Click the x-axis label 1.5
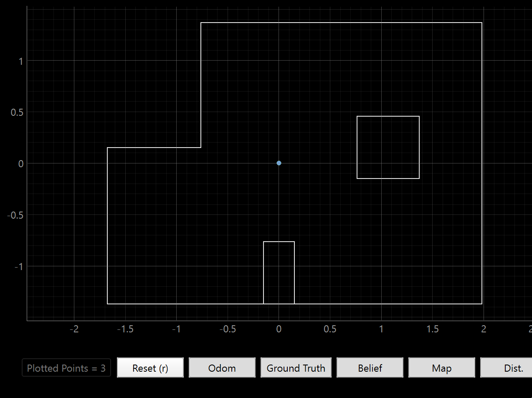Screen dimensions: 532x398 pyautogui.click(x=433, y=329)
